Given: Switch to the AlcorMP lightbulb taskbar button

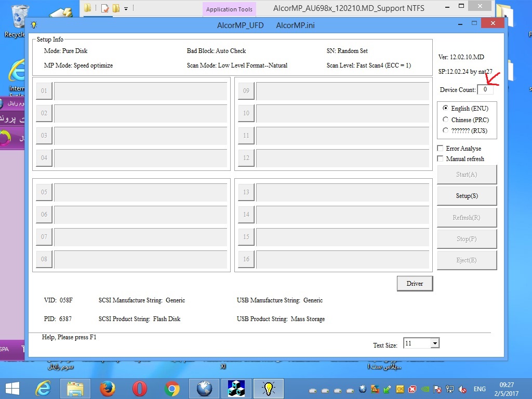Looking at the screenshot, I should pyautogui.click(x=269, y=389).
